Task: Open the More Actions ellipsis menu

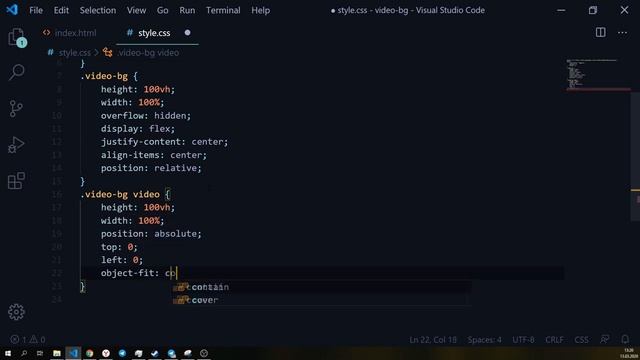Action: tap(622, 33)
